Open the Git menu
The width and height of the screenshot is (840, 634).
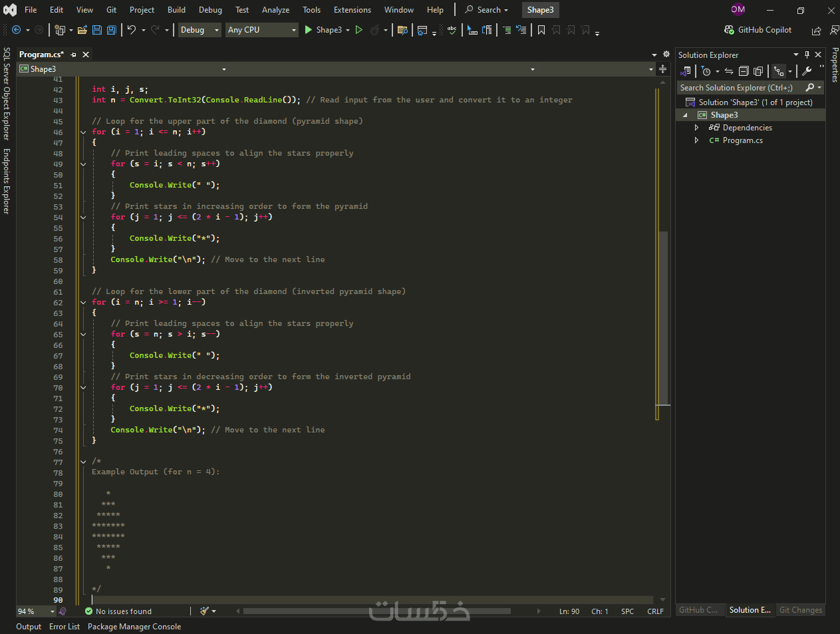tap(111, 10)
